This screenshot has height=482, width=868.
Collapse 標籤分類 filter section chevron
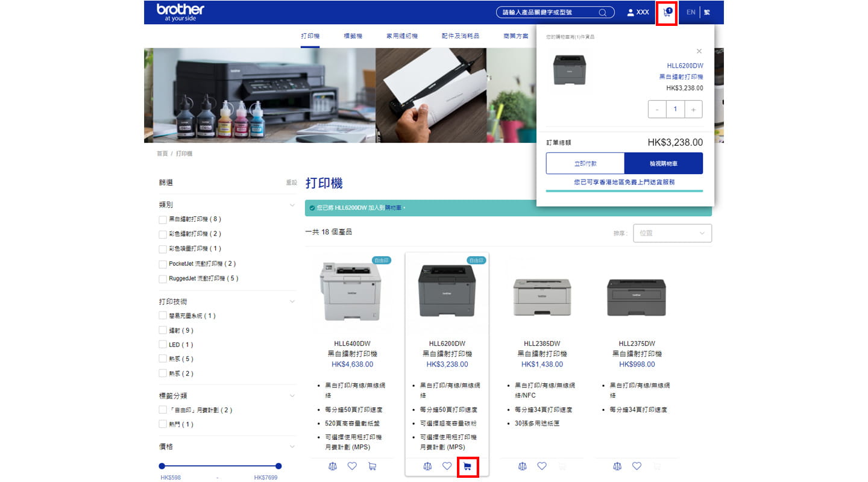point(292,396)
